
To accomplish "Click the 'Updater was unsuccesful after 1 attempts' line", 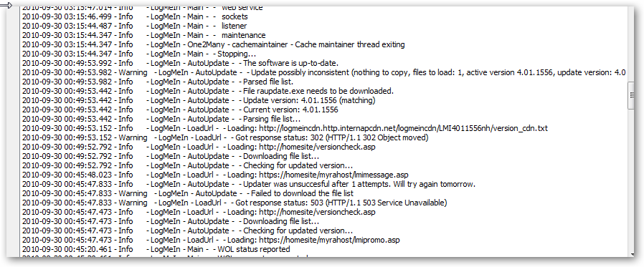I will point(248,184).
